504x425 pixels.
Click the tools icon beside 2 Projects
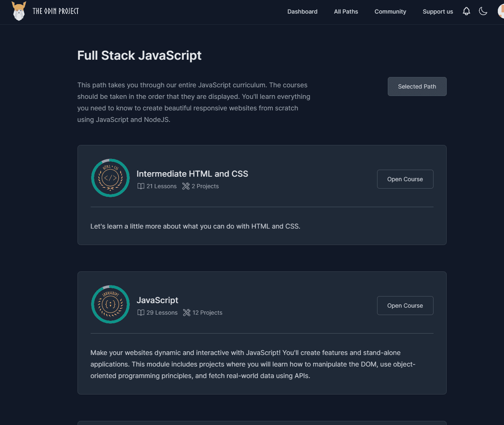click(x=186, y=186)
